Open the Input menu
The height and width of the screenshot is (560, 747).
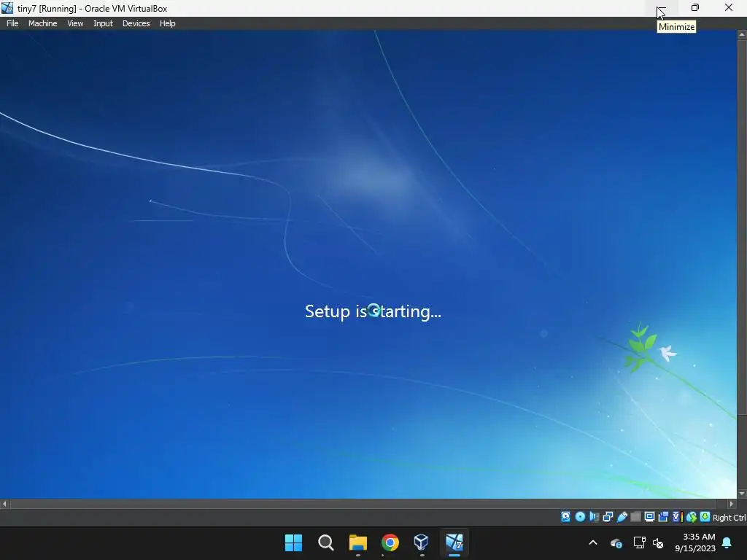(x=103, y=23)
